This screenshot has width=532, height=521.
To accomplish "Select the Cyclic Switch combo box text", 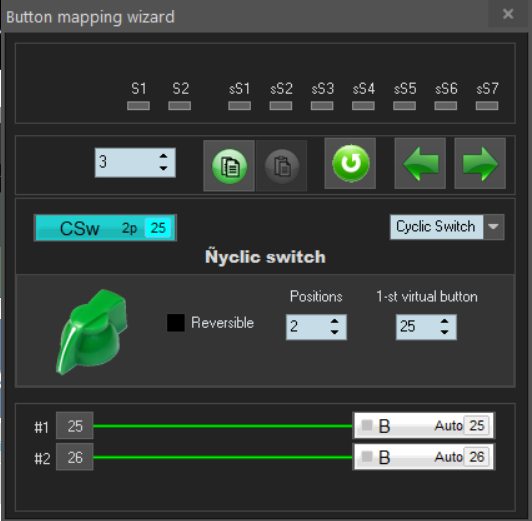I will [436, 227].
